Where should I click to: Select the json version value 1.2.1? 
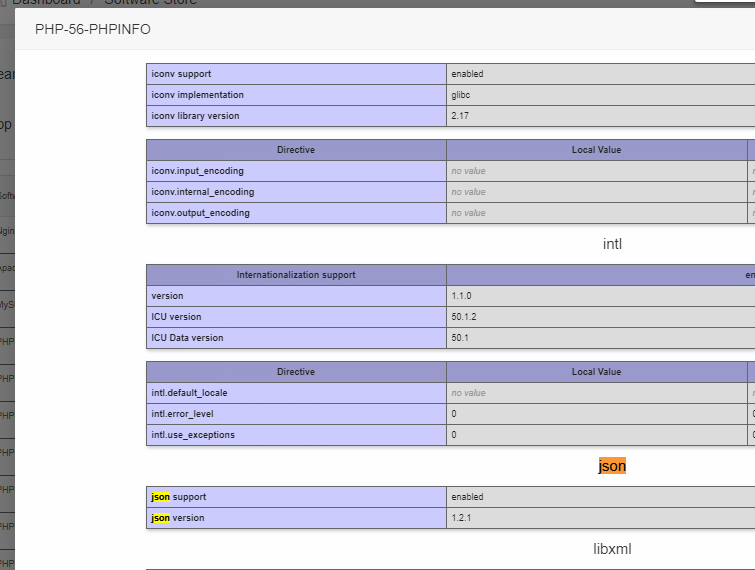click(463, 518)
